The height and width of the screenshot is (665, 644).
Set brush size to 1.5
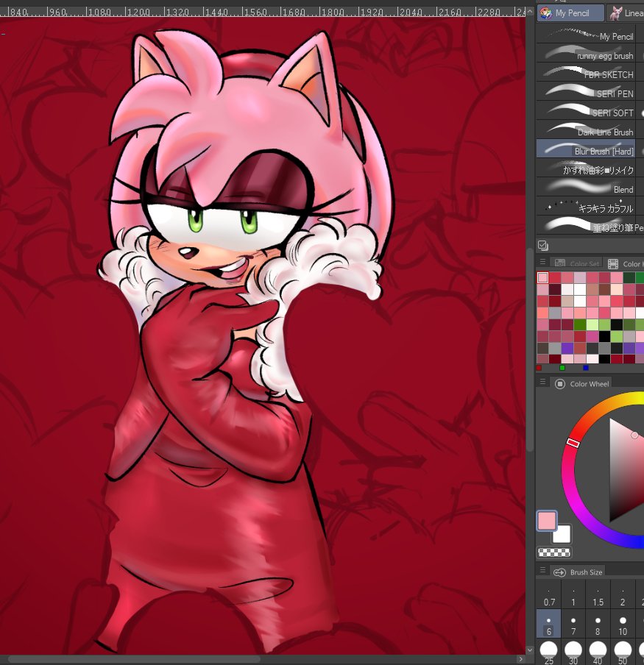[x=598, y=596]
